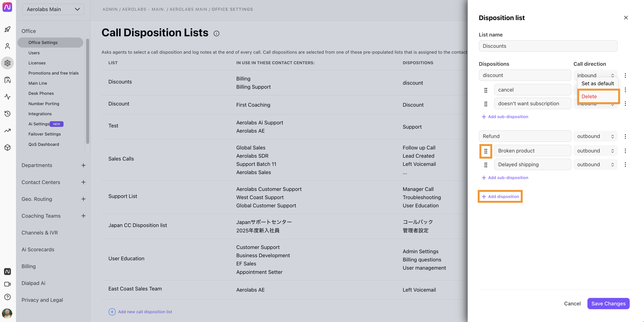This screenshot has height=322, width=644.
Task: Select Office Settings menu item
Action: click(x=43, y=42)
